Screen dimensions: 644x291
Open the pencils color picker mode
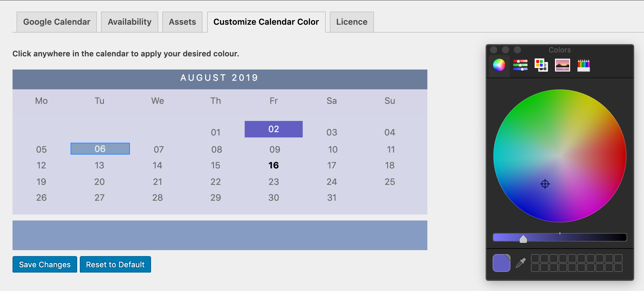tap(583, 65)
